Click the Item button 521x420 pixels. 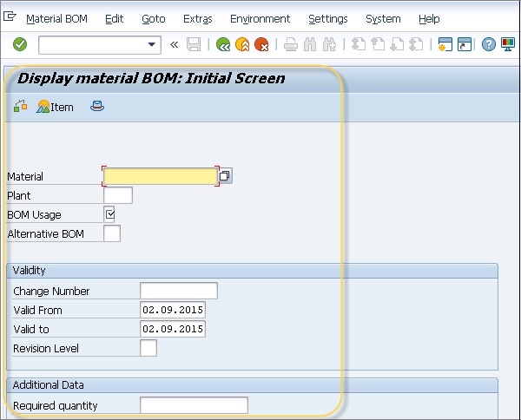tap(56, 107)
